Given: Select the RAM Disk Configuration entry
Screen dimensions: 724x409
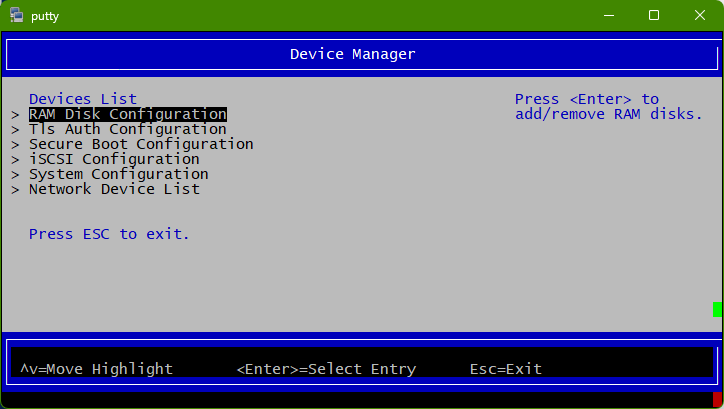Looking at the screenshot, I should [127, 114].
